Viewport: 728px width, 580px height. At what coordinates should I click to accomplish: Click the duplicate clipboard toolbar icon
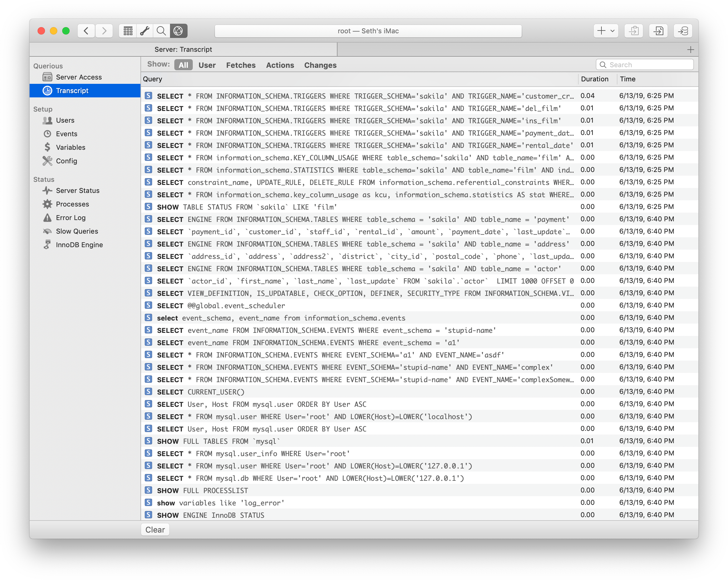point(633,31)
